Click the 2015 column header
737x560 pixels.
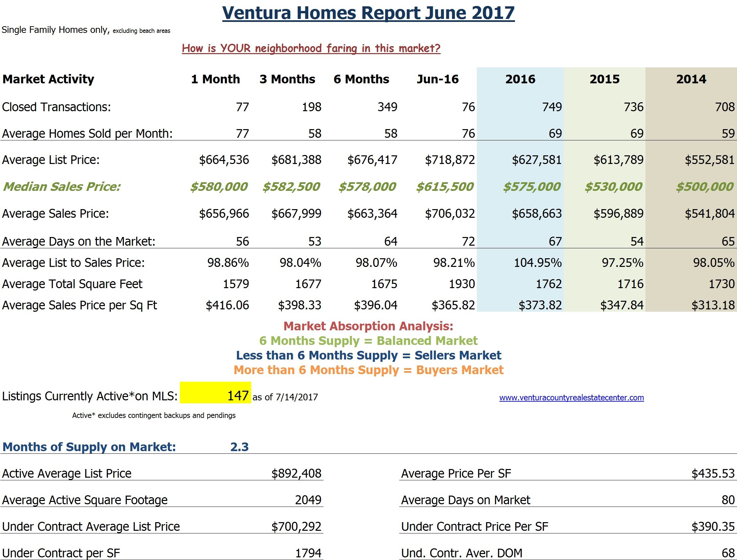[604, 79]
